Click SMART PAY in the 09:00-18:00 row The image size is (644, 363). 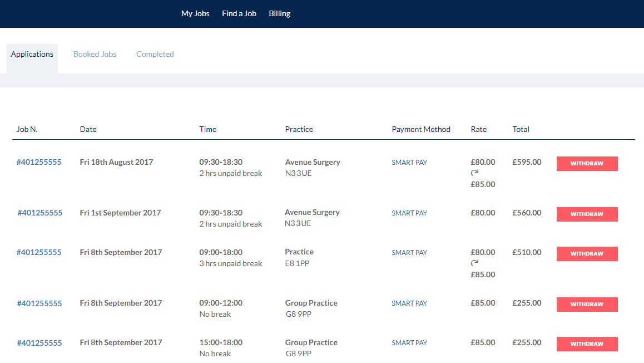click(409, 252)
